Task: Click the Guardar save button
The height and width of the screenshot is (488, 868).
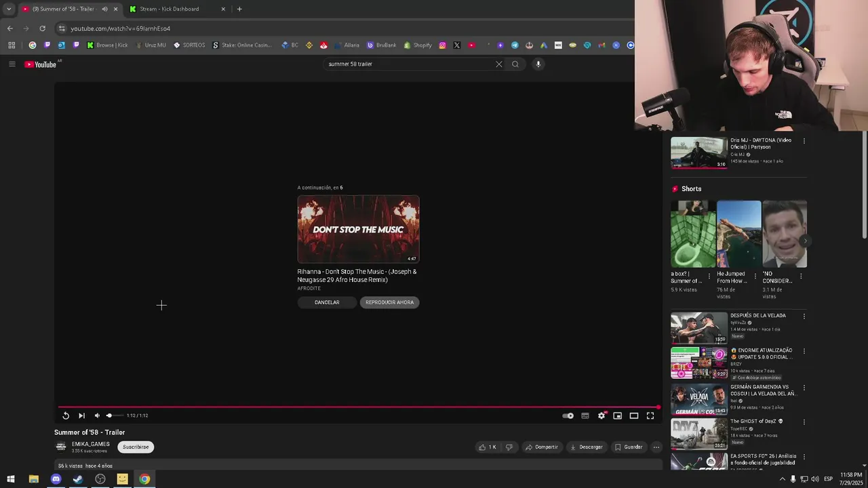Action: click(x=629, y=447)
